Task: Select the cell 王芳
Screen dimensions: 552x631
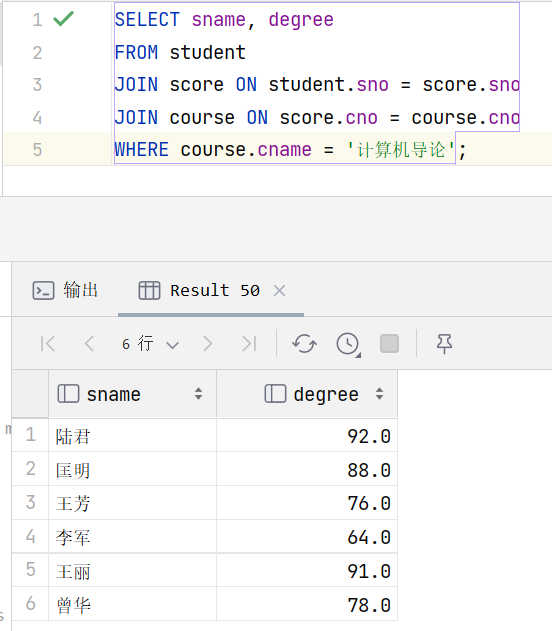Action: [132, 503]
